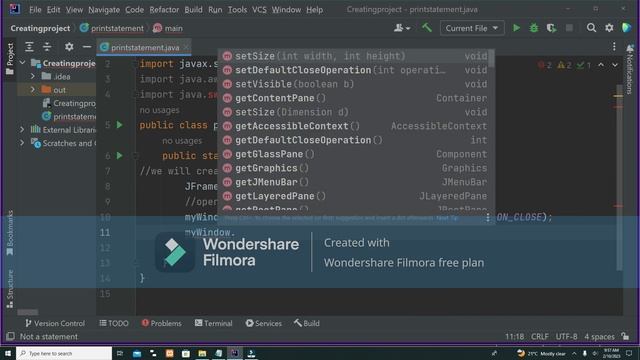Expand all in Project tool window
640x360 pixels.
pyautogui.click(x=29, y=47)
